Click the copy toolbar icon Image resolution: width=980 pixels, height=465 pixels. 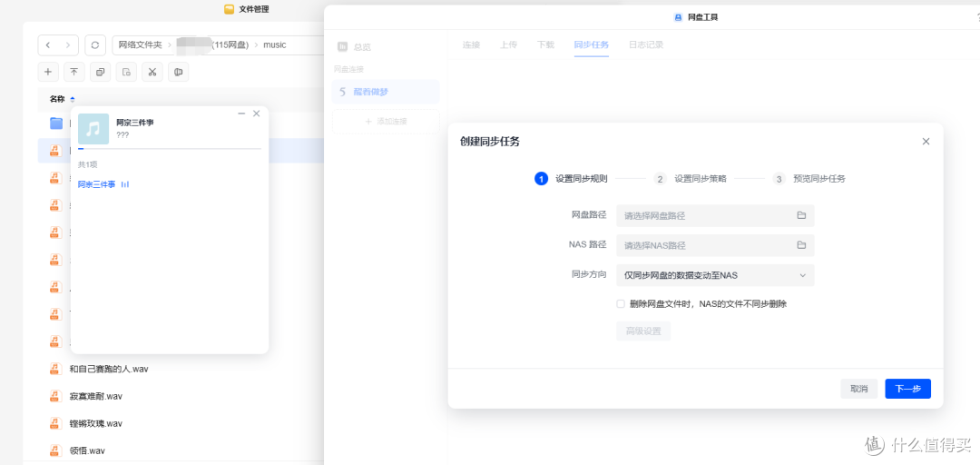click(100, 72)
